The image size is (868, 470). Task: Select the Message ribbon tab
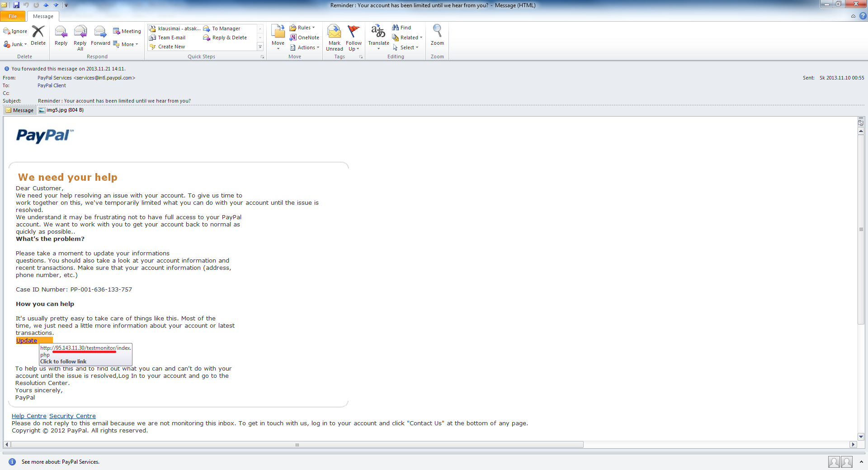pos(43,16)
